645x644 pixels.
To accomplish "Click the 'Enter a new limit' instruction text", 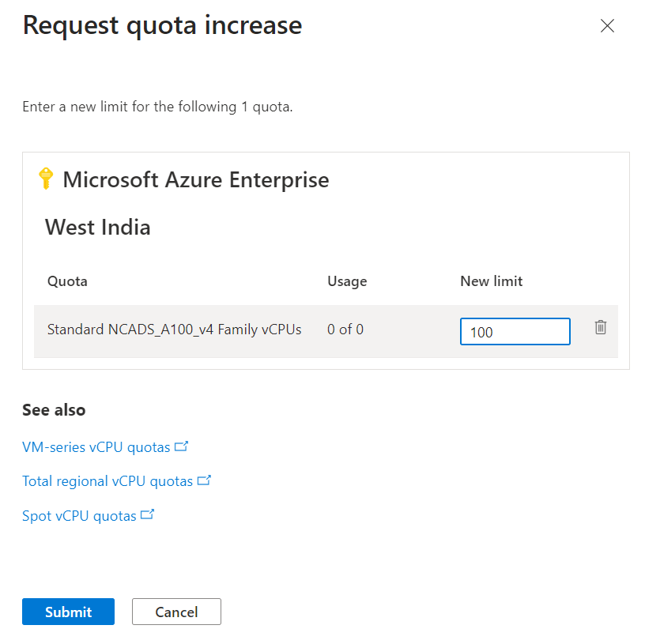I will point(157,107).
